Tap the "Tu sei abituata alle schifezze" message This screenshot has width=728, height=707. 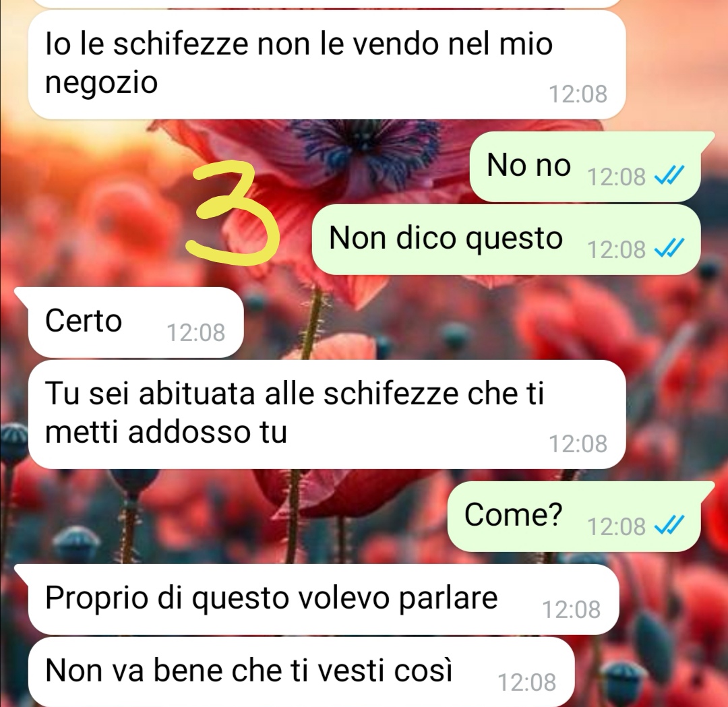click(x=327, y=414)
